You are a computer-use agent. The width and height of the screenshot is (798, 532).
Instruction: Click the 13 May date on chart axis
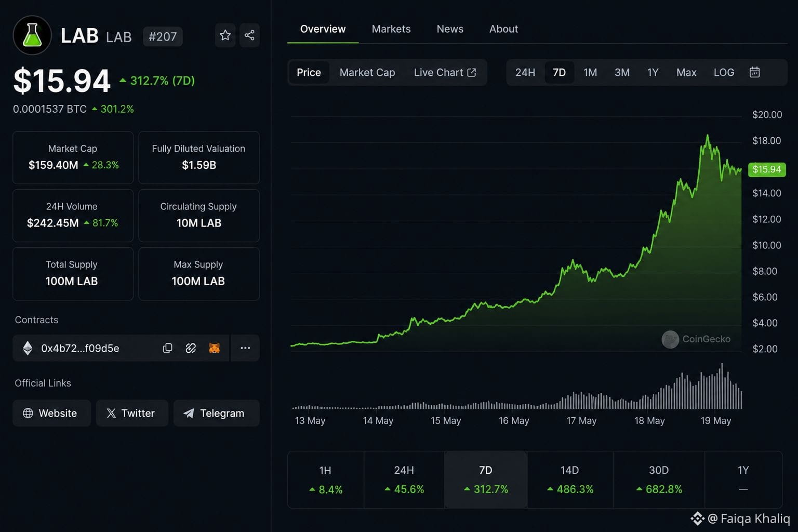pyautogui.click(x=310, y=420)
